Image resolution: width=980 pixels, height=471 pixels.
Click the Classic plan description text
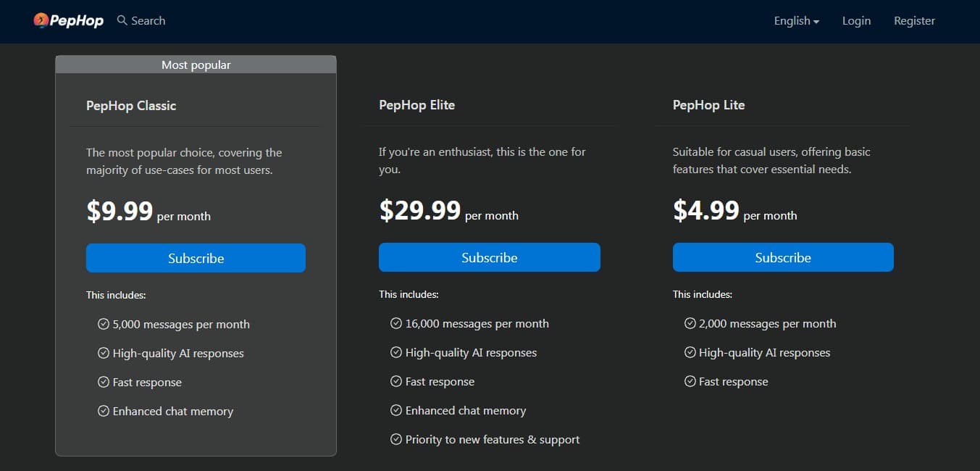point(184,162)
